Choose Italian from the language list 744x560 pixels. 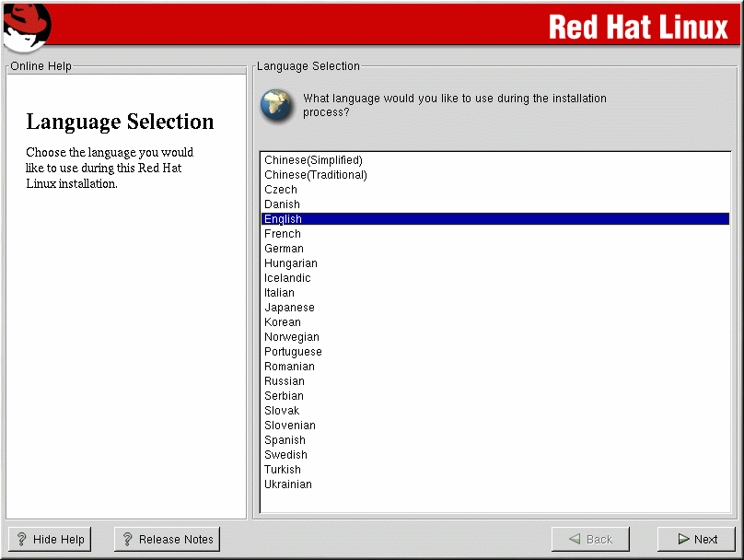pos(279,293)
